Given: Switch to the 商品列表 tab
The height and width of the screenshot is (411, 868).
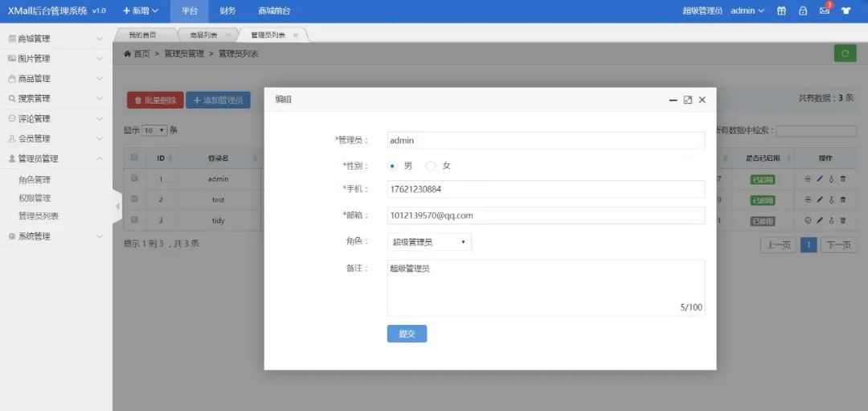Looking at the screenshot, I should [x=203, y=35].
